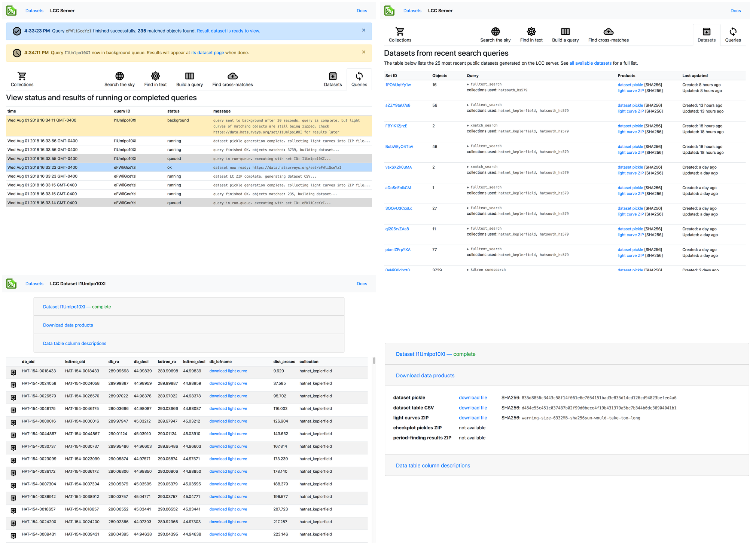Expand row details for HAT-154-0018433

click(13, 372)
